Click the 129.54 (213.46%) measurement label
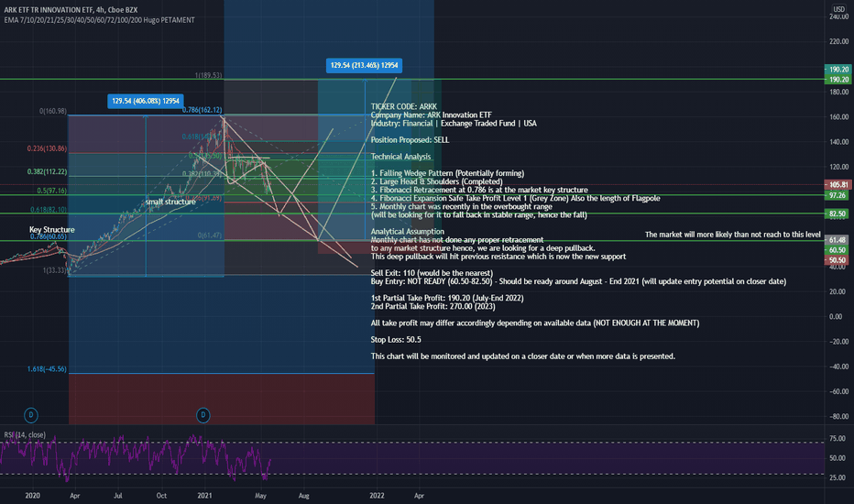Image resolution: width=854 pixels, height=504 pixels. [x=364, y=65]
